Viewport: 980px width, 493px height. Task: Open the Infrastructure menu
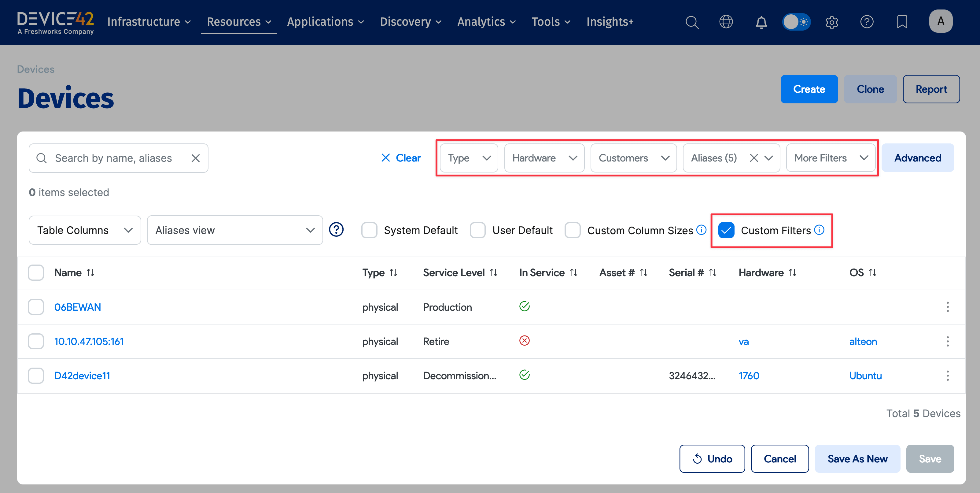pos(149,22)
